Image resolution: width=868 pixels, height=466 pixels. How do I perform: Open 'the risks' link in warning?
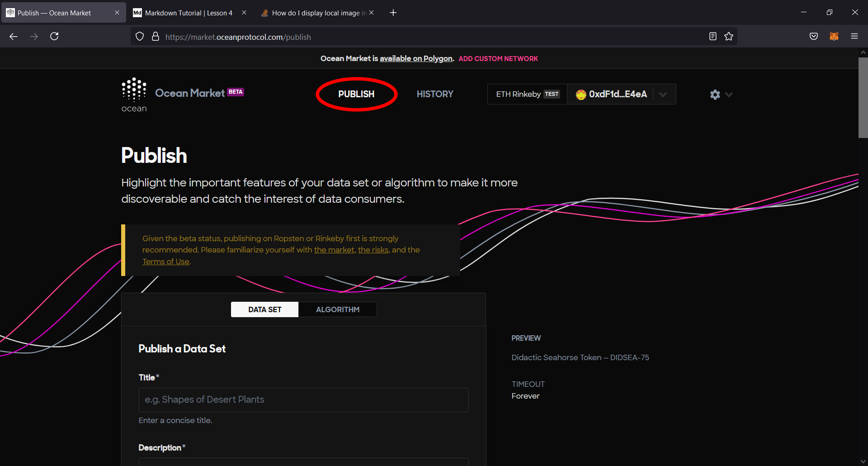click(373, 250)
